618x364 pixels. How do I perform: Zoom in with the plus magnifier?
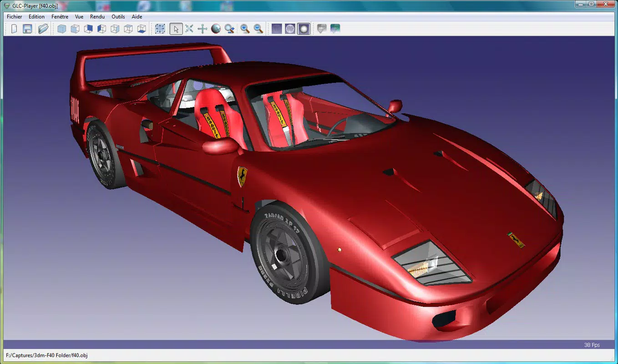coord(245,29)
